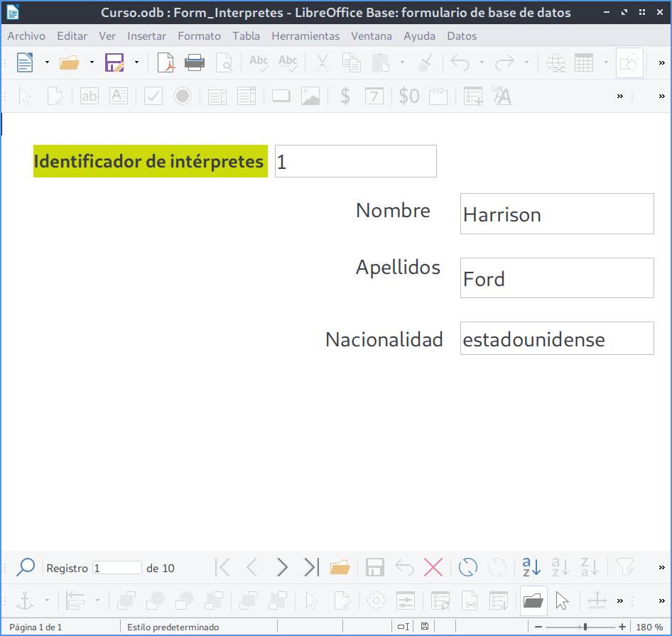
Task: Expand the Save button dropdown arrow
Action: click(136, 63)
